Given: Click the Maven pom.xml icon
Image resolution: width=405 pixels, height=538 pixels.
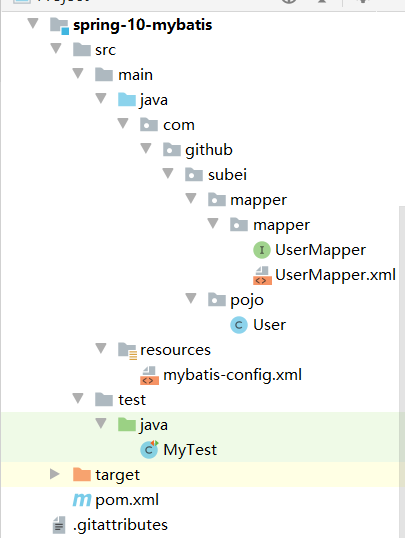Looking at the screenshot, I should click(82, 500).
